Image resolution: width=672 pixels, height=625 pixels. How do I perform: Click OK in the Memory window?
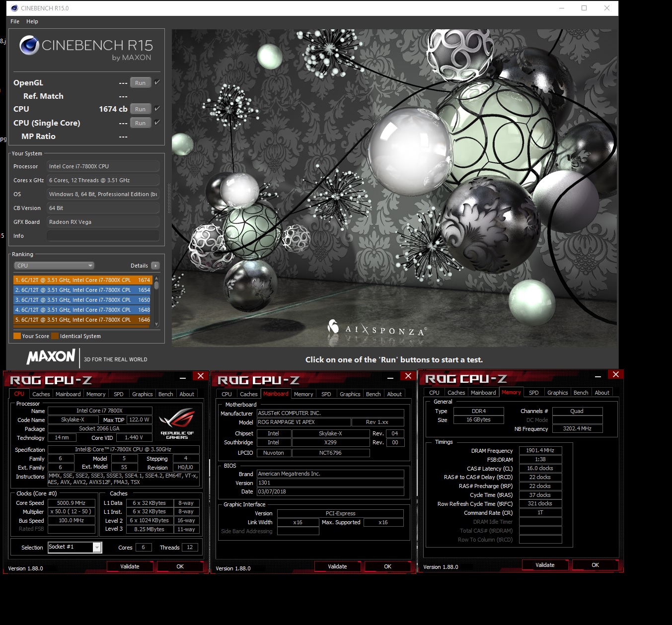596,565
